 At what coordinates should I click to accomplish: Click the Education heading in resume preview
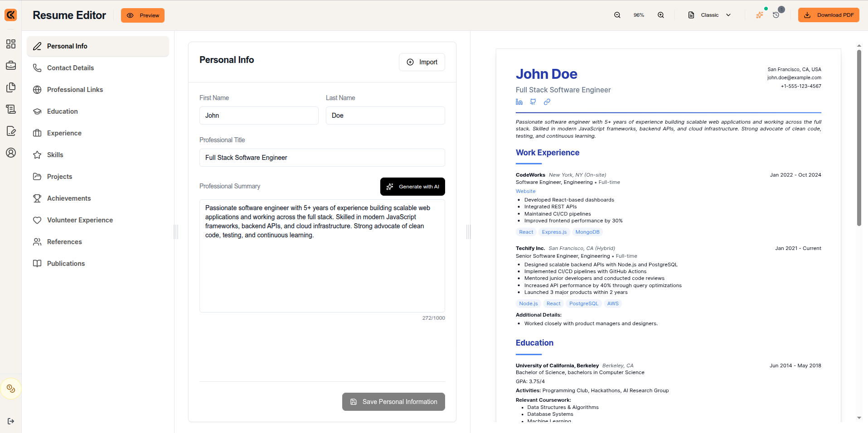pyautogui.click(x=534, y=343)
